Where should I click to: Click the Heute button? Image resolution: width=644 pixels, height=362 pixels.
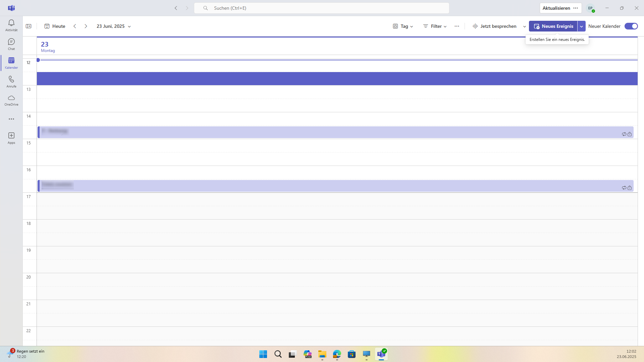coord(55,26)
